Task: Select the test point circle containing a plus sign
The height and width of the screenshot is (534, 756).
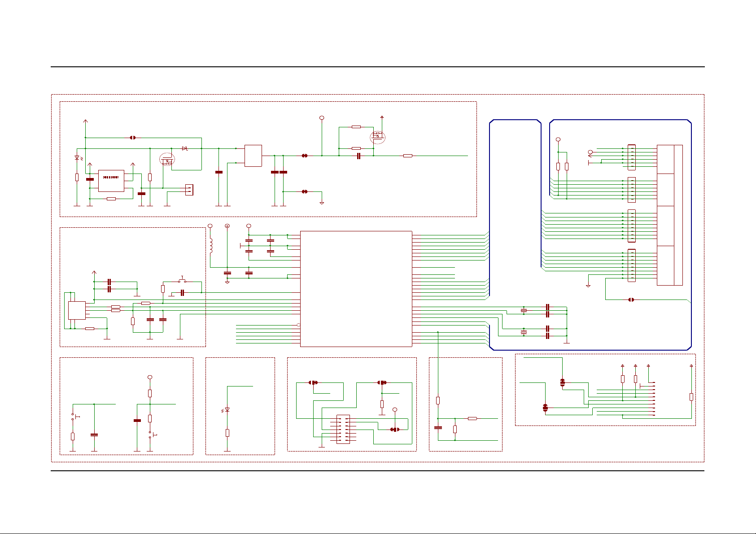Action: [227, 226]
